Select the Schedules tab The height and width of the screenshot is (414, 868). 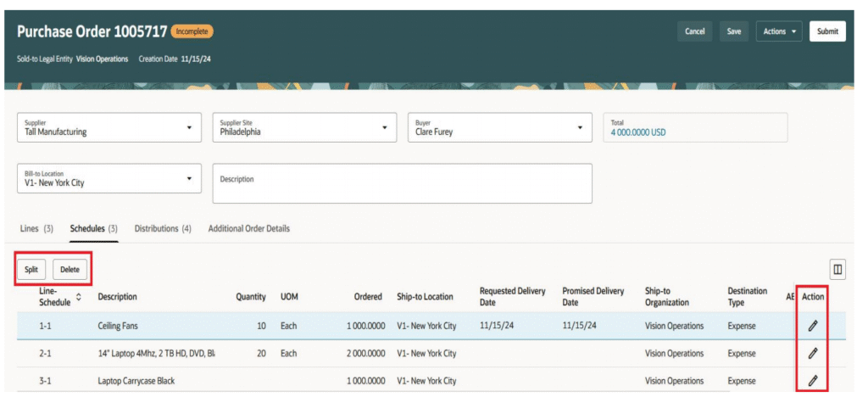click(x=93, y=228)
